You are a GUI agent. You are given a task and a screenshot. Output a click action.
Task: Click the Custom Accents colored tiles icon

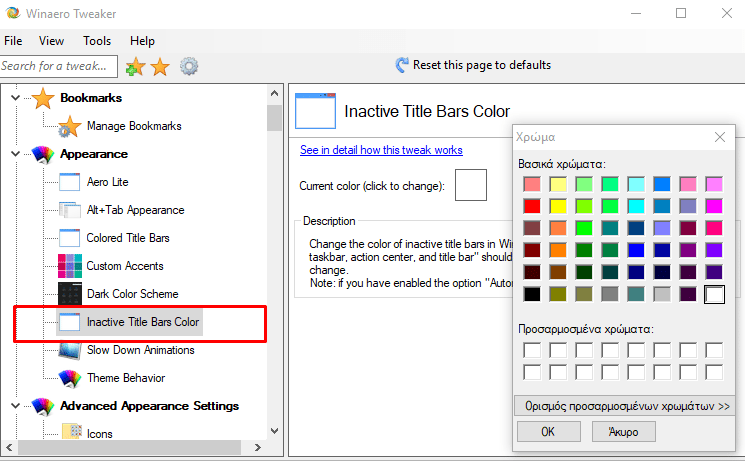[x=70, y=266]
